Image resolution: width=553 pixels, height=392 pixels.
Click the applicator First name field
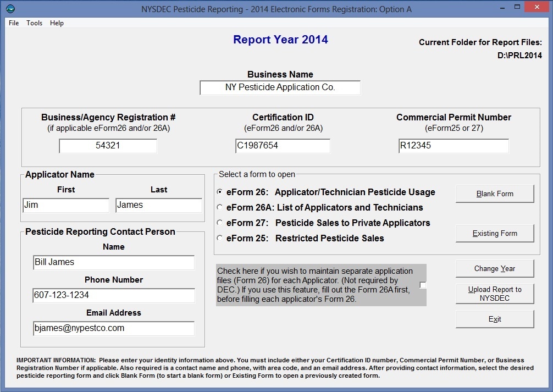tap(66, 205)
